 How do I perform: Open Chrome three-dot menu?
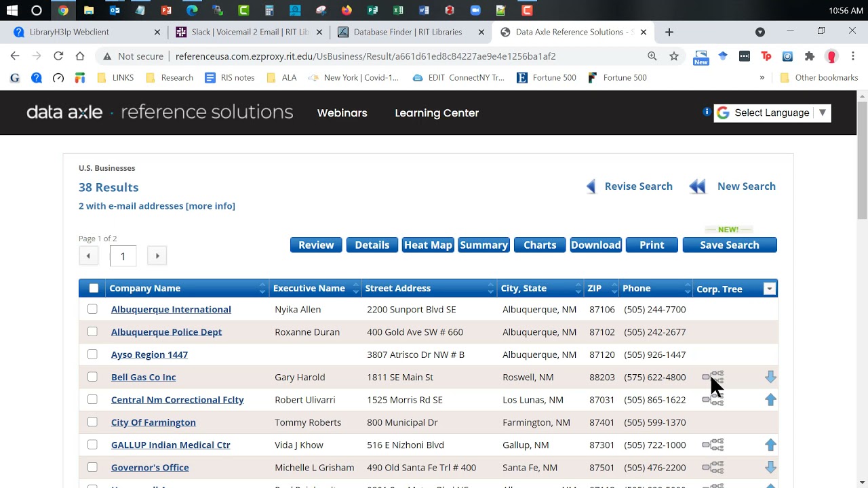(x=852, y=56)
